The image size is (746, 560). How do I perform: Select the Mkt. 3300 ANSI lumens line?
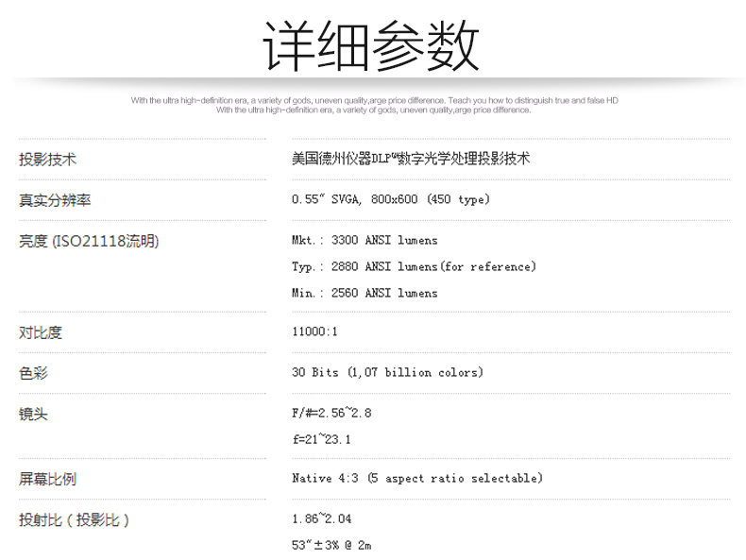365,241
